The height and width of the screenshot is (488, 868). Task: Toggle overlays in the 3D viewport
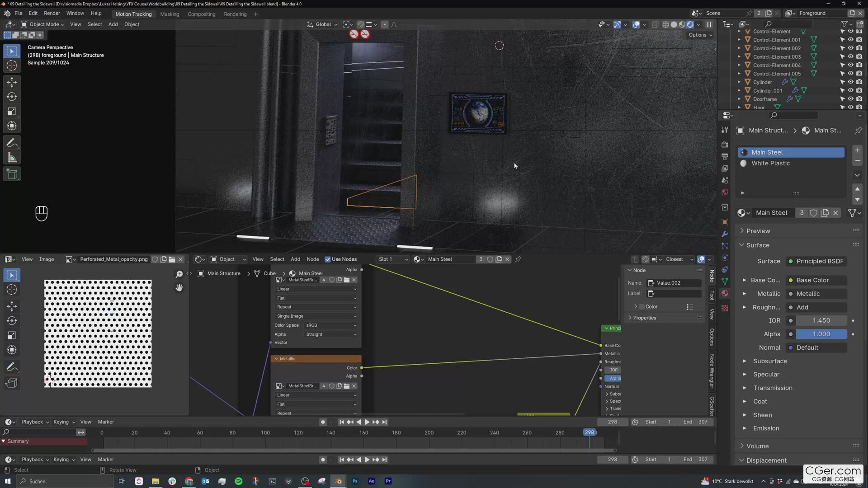coord(636,24)
